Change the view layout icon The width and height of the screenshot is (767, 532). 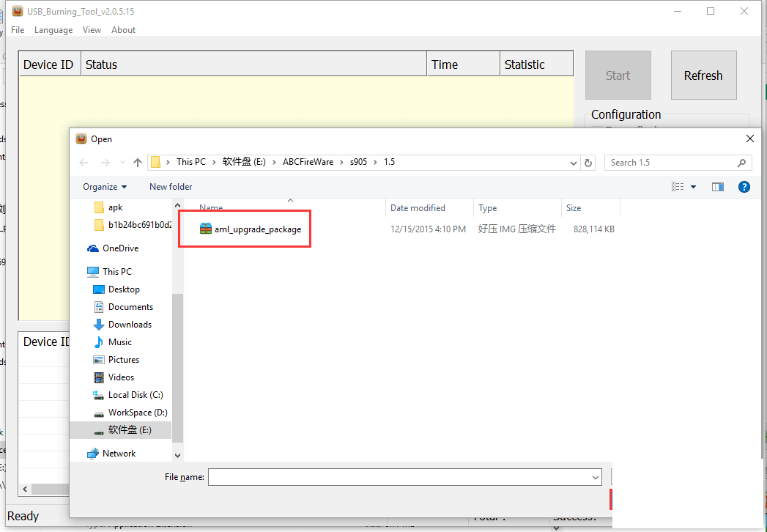pos(678,186)
